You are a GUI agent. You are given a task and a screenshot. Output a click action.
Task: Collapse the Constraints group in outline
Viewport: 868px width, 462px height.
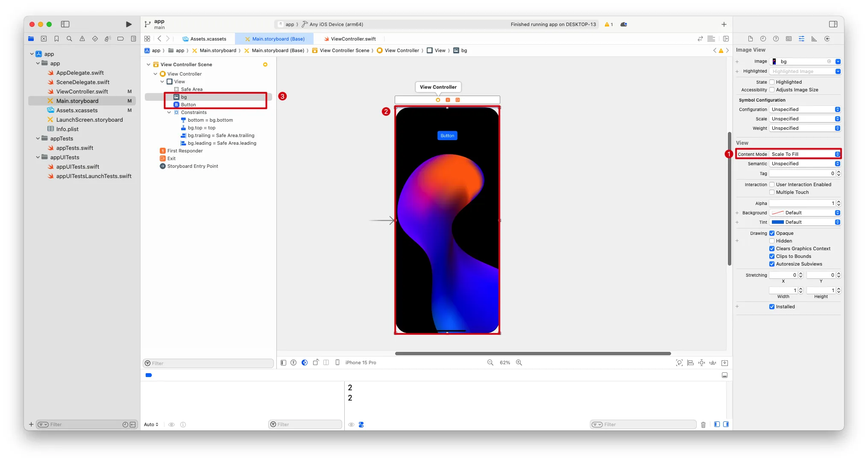click(169, 112)
